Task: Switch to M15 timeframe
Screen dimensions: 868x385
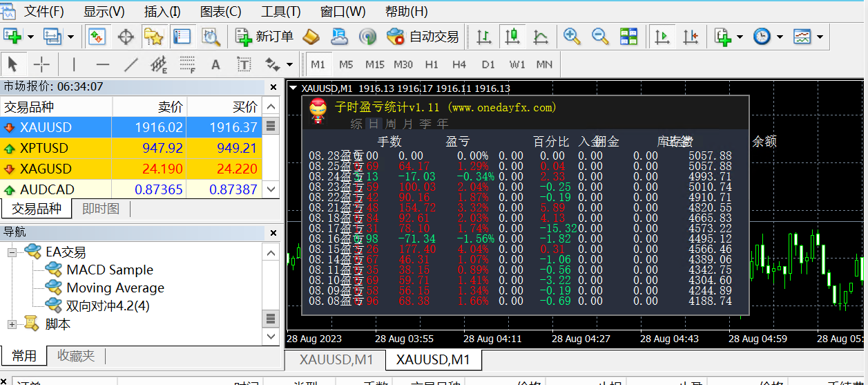Action: click(375, 64)
